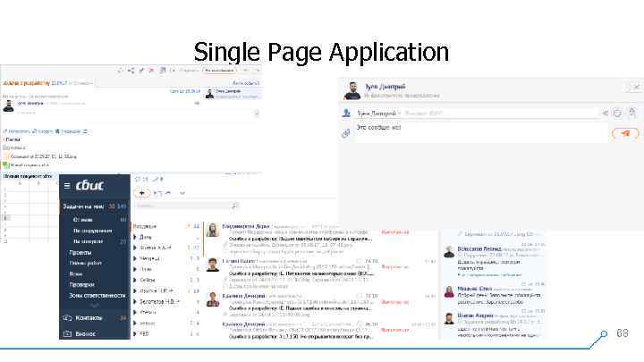Image resolution: width=644 pixels, height=362 pixels.
Task: Close the Зуев Дмитрий chat panel
Action: [x=636, y=87]
